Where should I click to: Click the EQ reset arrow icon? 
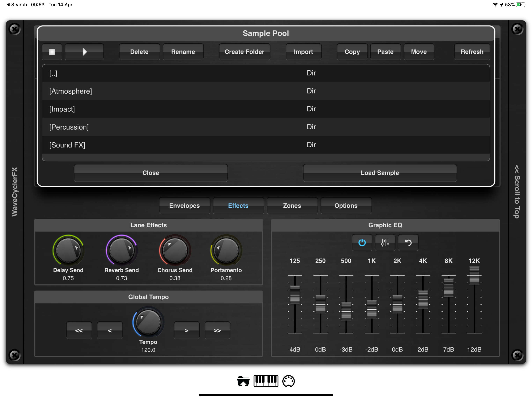[408, 242]
